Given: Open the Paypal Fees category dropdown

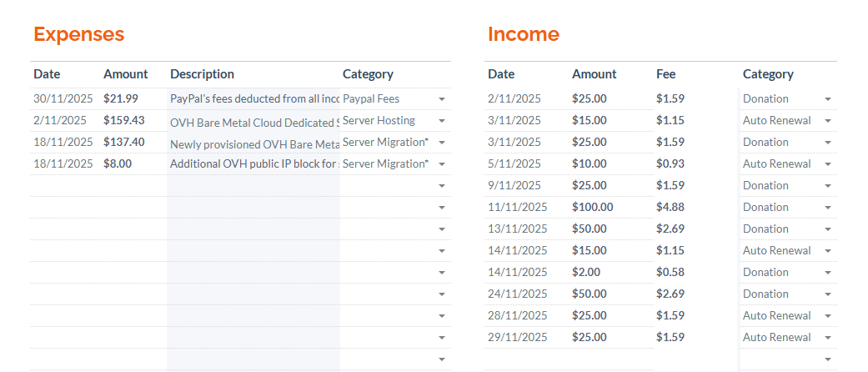Looking at the screenshot, I should click(441, 99).
